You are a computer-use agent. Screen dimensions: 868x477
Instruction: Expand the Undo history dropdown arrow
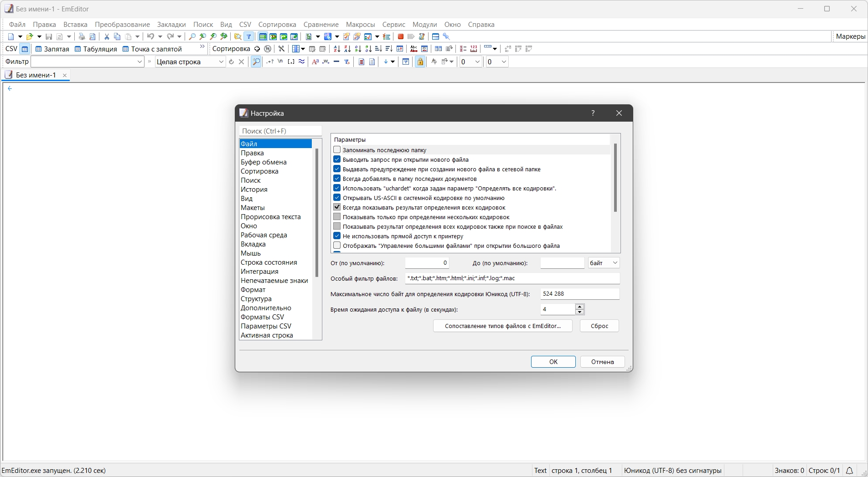pos(160,36)
